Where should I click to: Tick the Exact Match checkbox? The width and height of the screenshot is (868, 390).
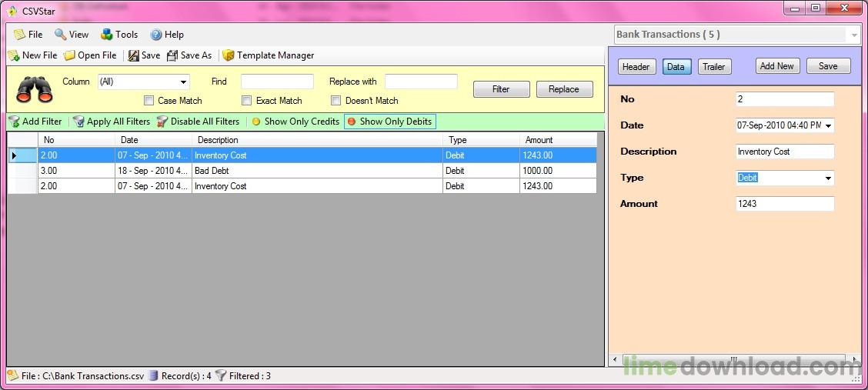tap(247, 101)
